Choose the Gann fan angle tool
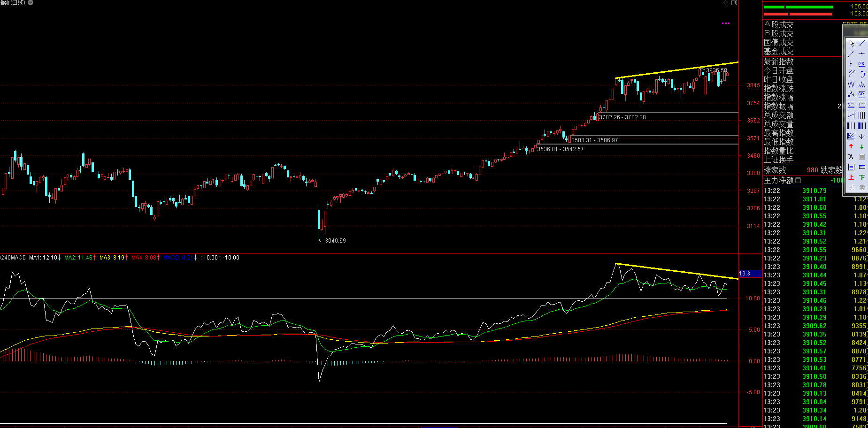Viewport: 868px width, 428px height. [x=851, y=136]
